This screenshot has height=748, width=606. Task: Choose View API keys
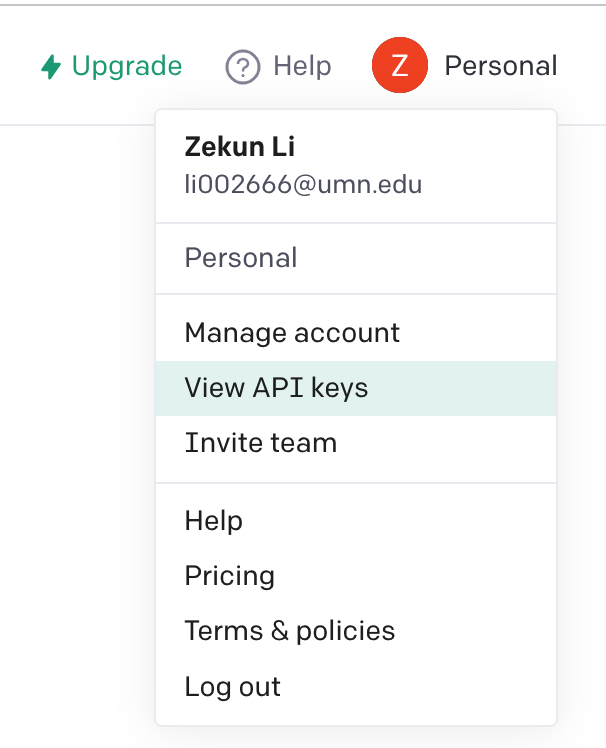click(x=276, y=388)
